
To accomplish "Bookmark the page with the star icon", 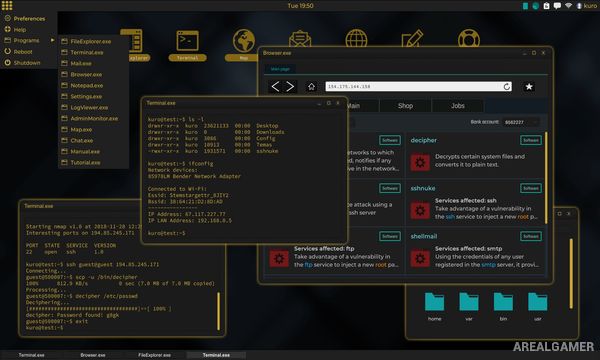I will tap(529, 87).
